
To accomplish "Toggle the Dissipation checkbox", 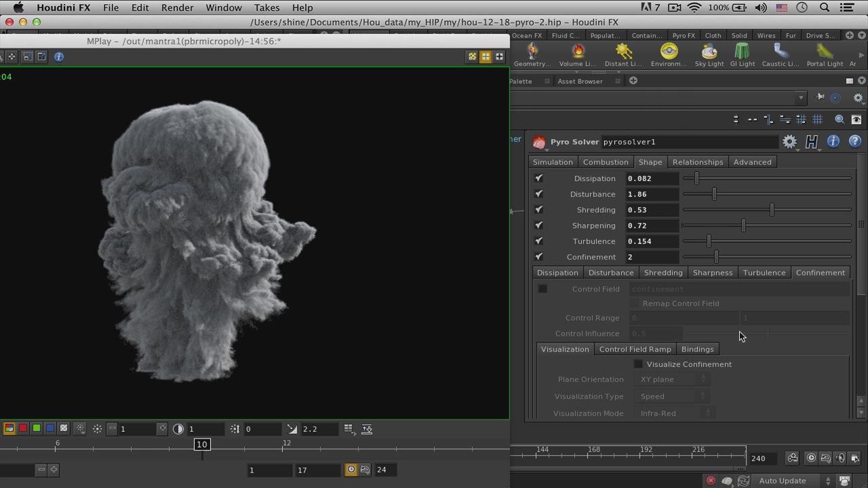I will 539,178.
